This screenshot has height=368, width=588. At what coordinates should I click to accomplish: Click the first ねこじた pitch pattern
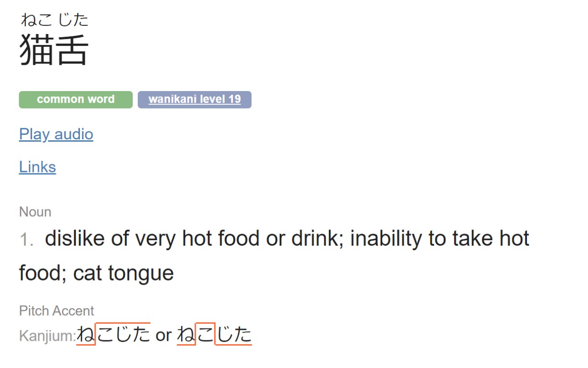click(113, 334)
